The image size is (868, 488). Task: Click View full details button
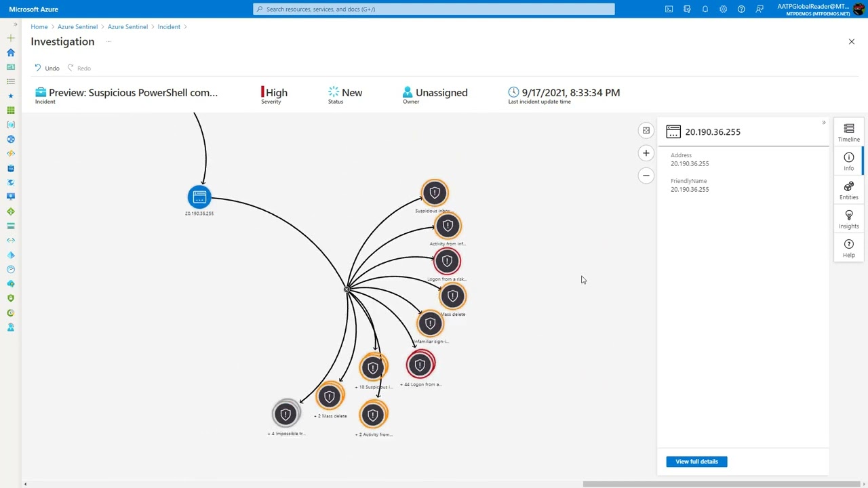(696, 462)
